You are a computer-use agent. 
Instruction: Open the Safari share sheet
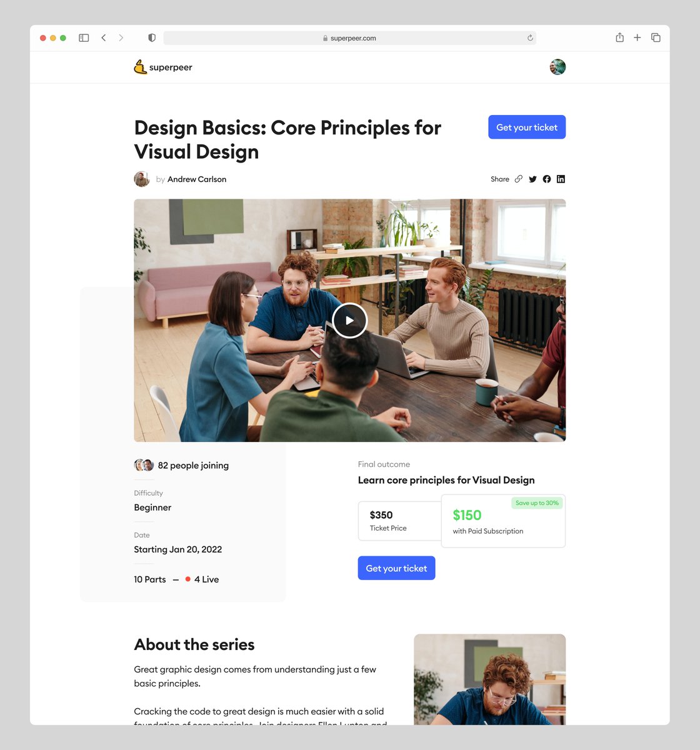tap(619, 37)
